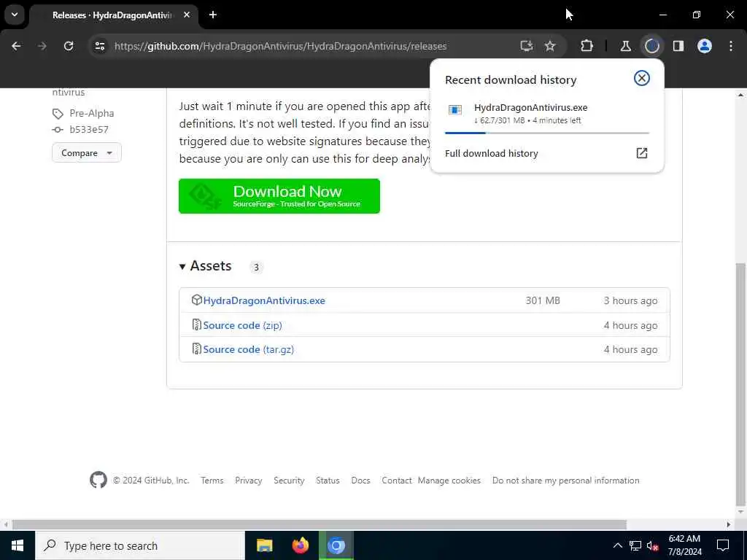Open the Docs footer link

(x=360, y=481)
